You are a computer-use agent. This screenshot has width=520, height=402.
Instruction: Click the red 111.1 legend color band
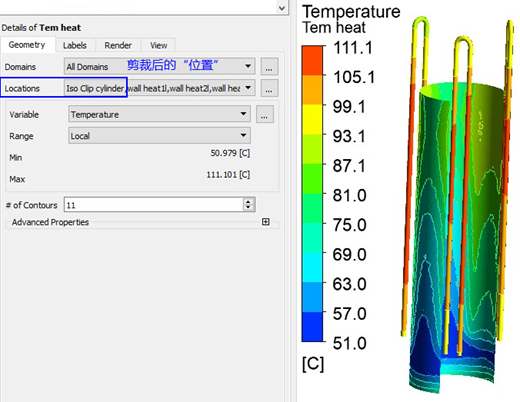pyautogui.click(x=312, y=60)
